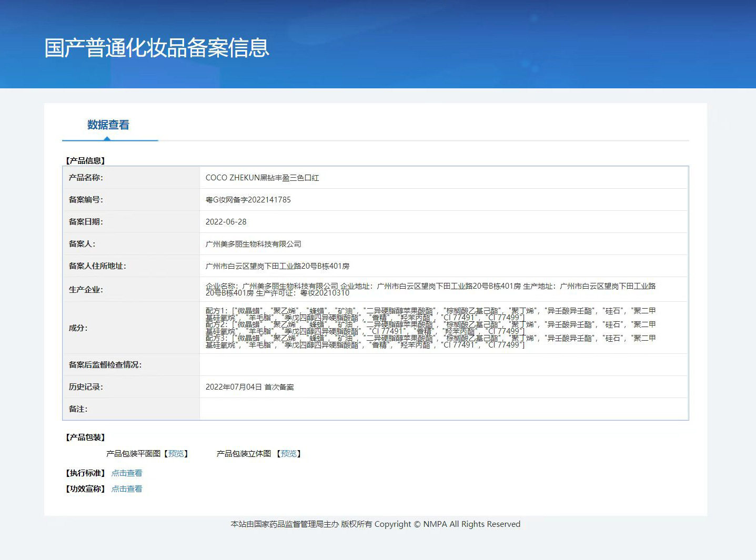756x560 pixels.
Task: Click the page title 国产普通化妆品备案信息
Action: (157, 48)
